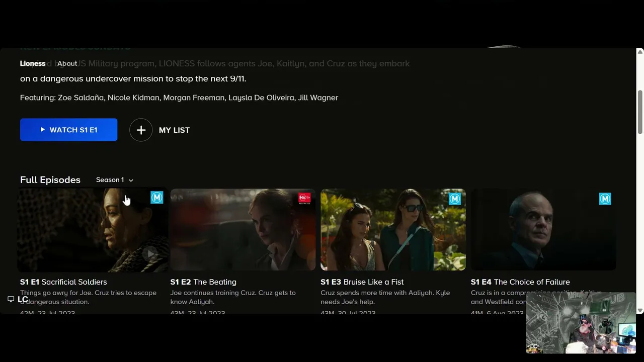Select the Sacrificial Soldiers episode thumbnail
Screen dimensions: 644x362
click(93, 230)
